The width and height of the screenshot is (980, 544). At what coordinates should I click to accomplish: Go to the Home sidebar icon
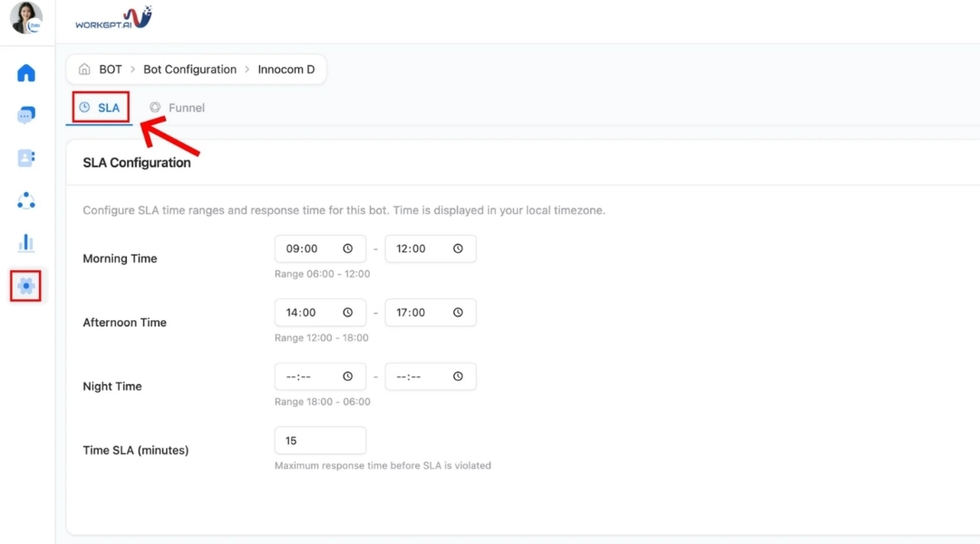26,73
